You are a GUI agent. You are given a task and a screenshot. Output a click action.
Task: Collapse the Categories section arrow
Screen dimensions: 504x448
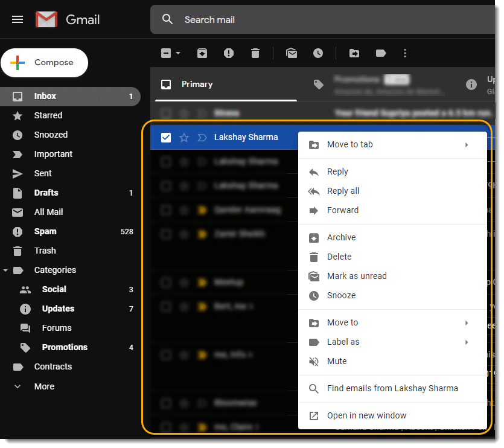coord(5,270)
